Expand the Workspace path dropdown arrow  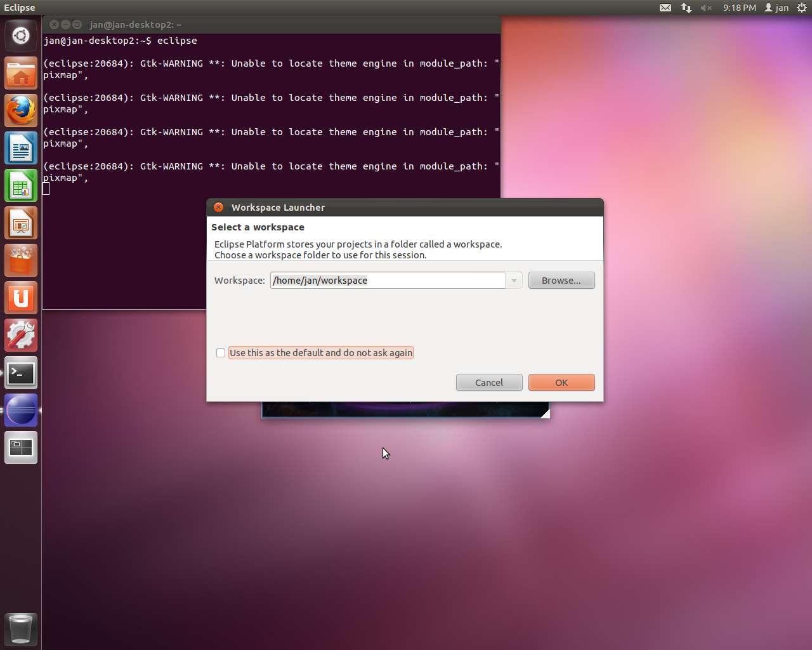(514, 281)
